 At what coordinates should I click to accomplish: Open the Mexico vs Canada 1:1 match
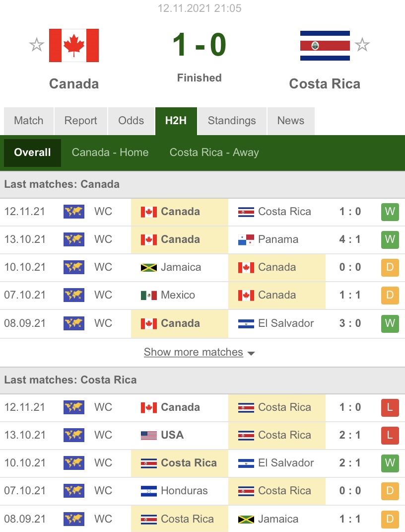pos(202,295)
